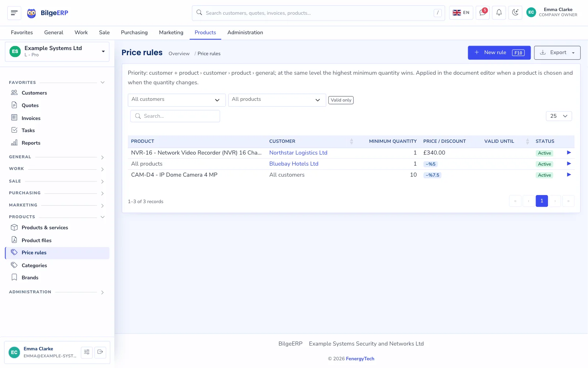Open Bluebay Hotels Ltd customer link
Image resolution: width=588 pixels, height=368 pixels.
coord(294,164)
